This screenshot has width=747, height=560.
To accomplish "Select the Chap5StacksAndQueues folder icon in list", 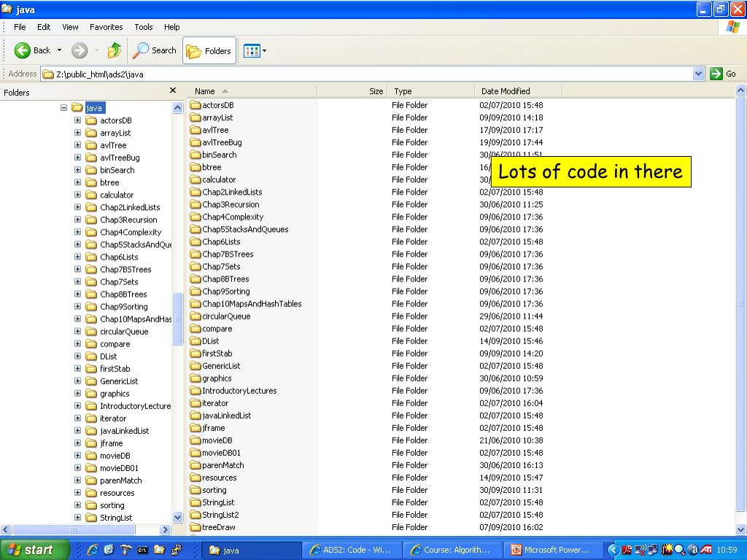I will point(196,228).
